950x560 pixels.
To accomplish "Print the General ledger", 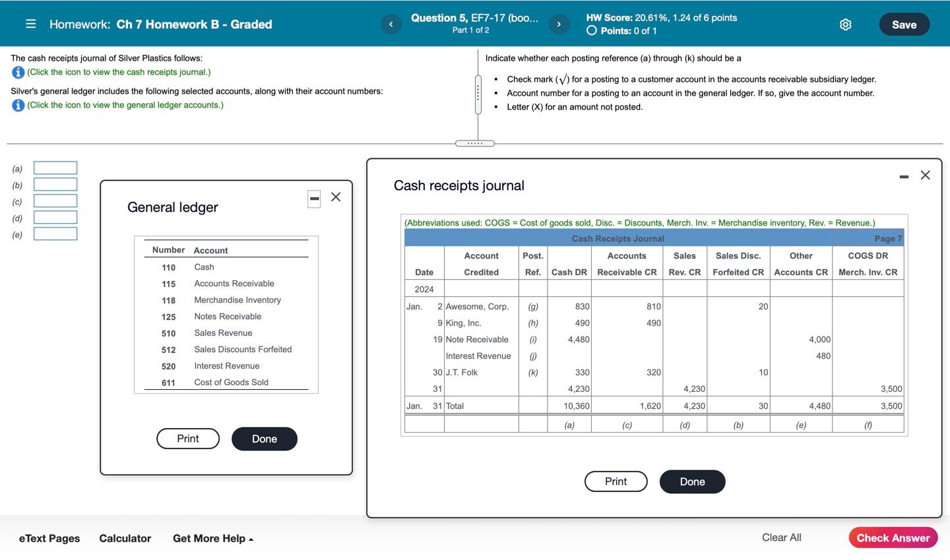I will click(x=188, y=439).
